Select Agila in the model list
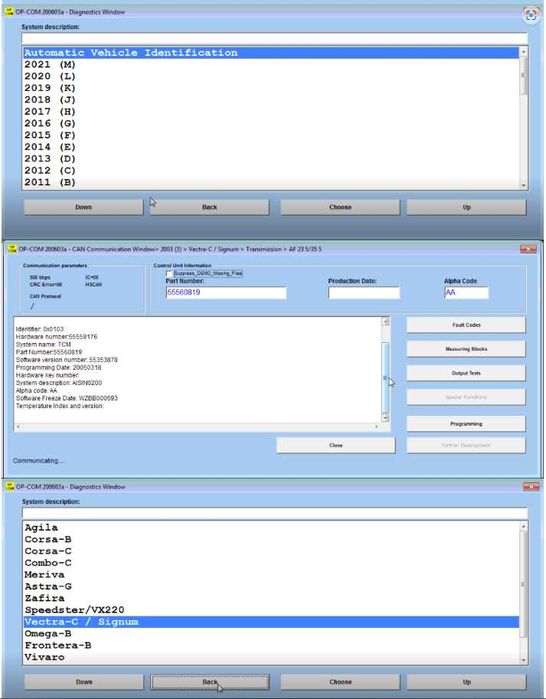 point(271,528)
